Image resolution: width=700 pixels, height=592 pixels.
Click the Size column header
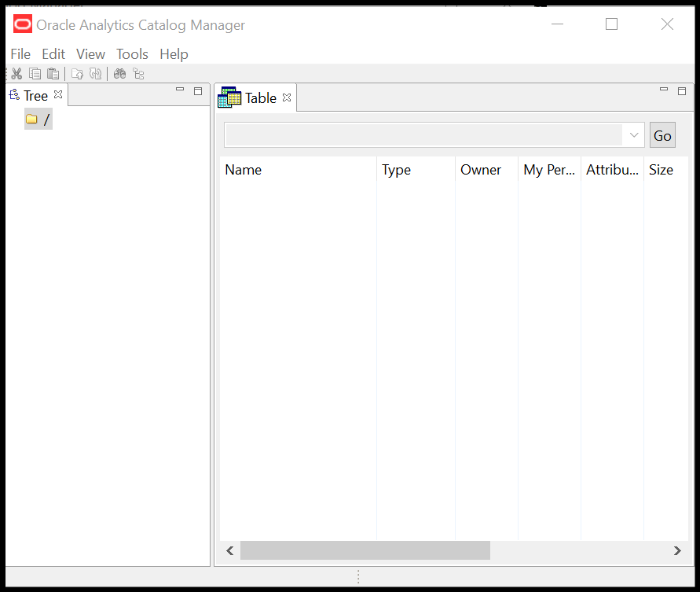click(x=666, y=170)
